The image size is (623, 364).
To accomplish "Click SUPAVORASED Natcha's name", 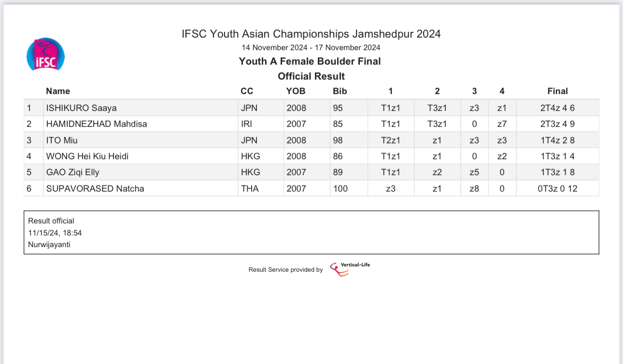I will 95,189.
